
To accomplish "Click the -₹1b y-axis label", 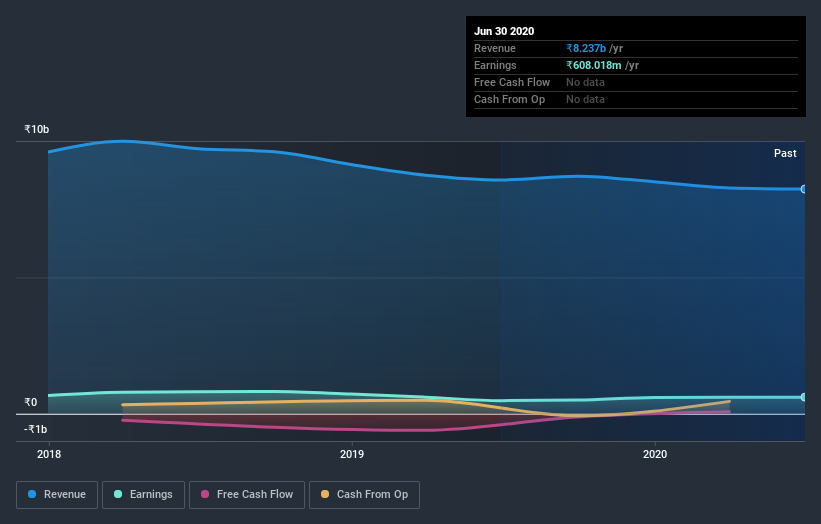I will click(x=36, y=429).
